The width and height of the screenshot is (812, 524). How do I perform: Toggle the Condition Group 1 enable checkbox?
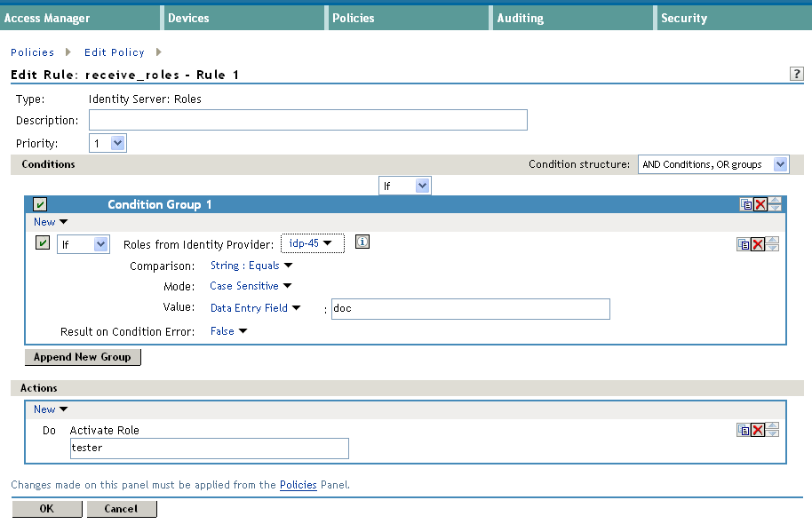[41, 204]
